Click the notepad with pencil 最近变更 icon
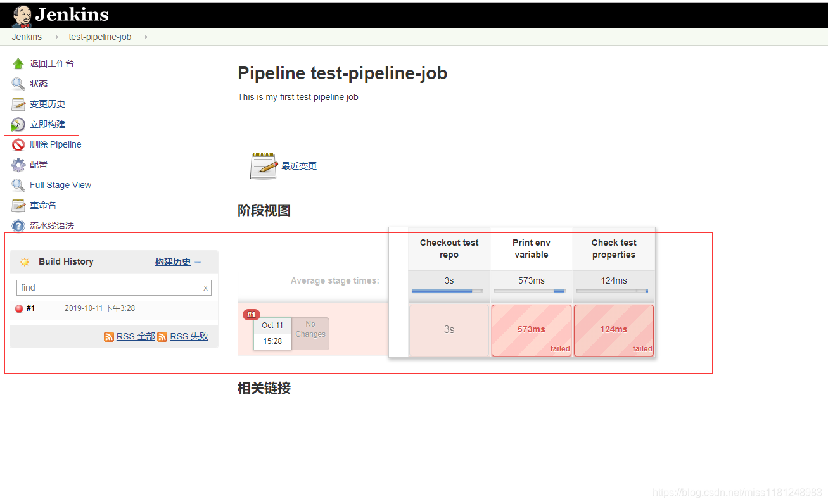828x504 pixels. (x=264, y=166)
